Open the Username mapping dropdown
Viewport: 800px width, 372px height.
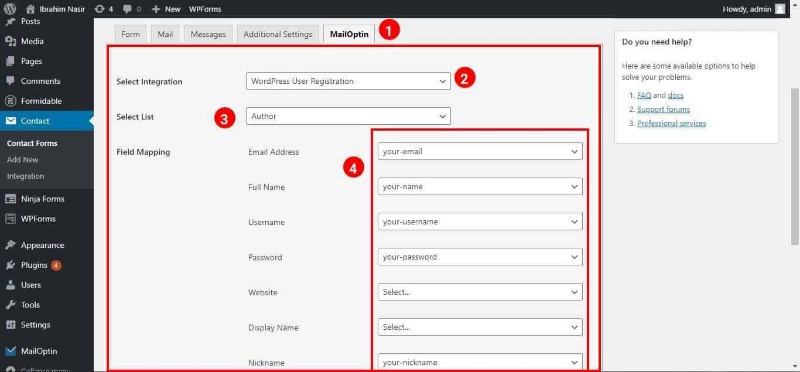tap(480, 222)
